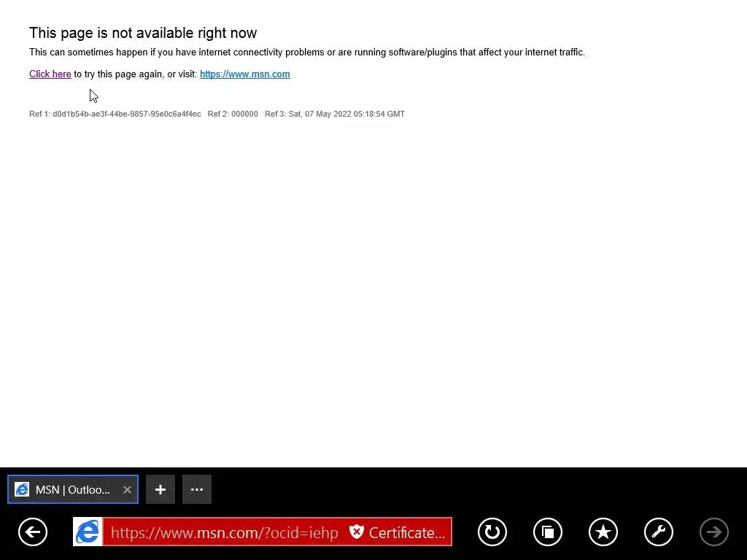Follow the 'Click here' retry link

click(x=50, y=74)
